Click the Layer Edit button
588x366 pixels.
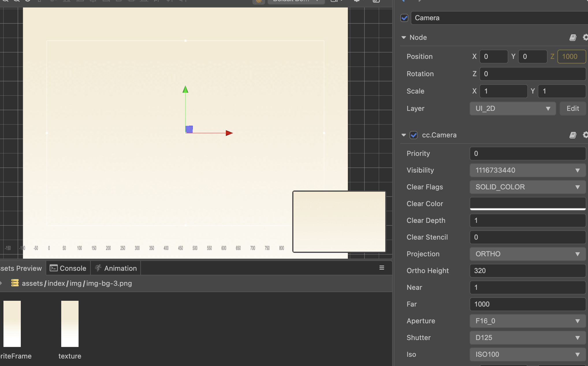(572, 109)
